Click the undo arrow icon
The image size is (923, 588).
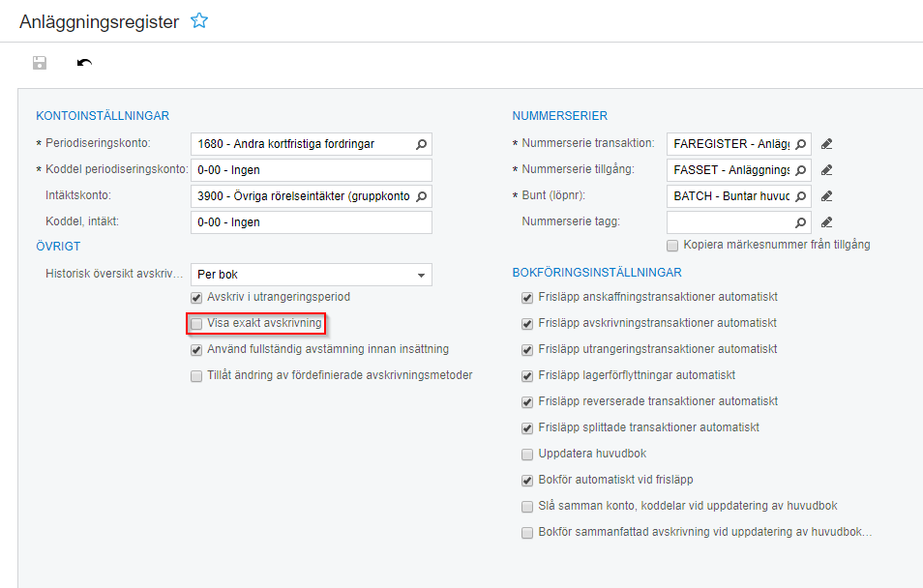coord(85,64)
